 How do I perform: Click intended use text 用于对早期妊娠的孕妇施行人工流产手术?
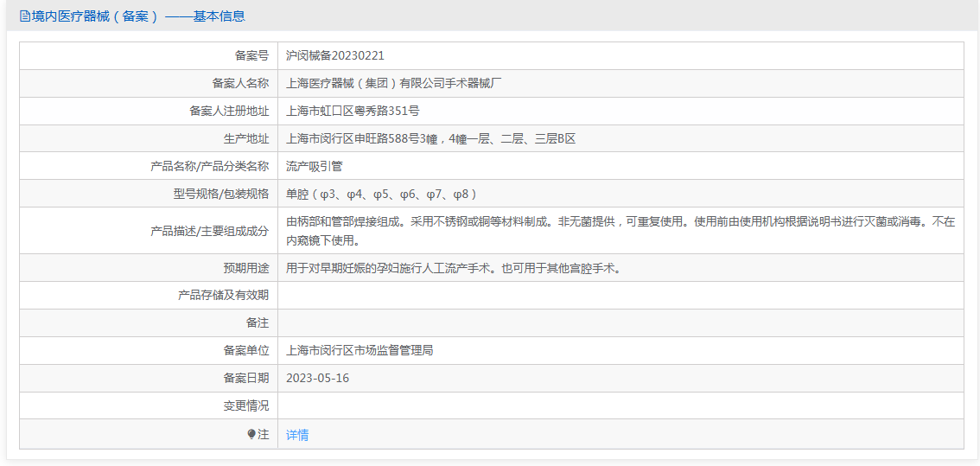pyautogui.click(x=453, y=268)
